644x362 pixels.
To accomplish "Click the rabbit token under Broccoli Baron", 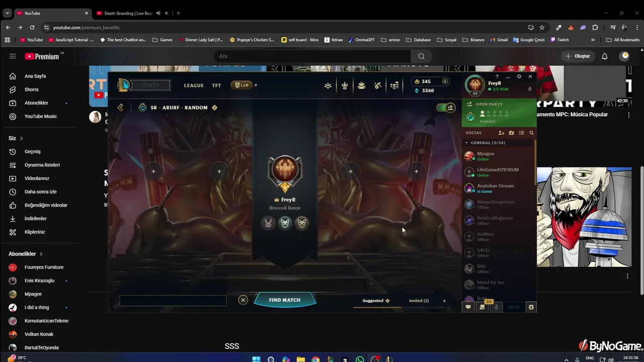I will click(269, 223).
